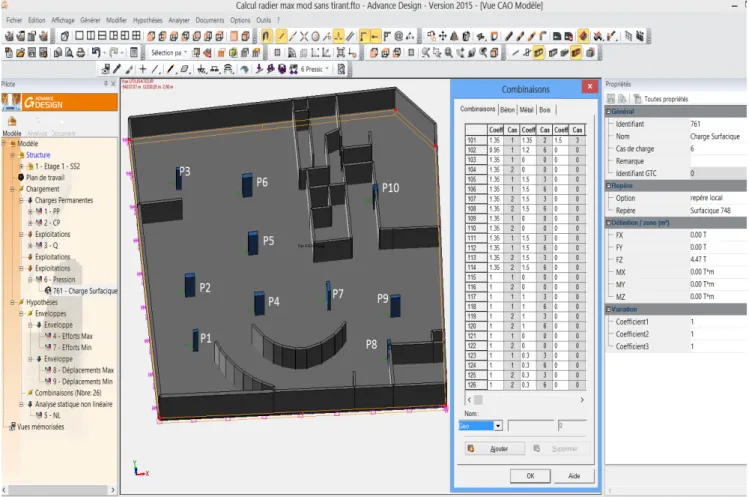Viewport: 749px width, 497px height.
Task: Collapse the Chargement tree node
Action: pyautogui.click(x=12, y=189)
